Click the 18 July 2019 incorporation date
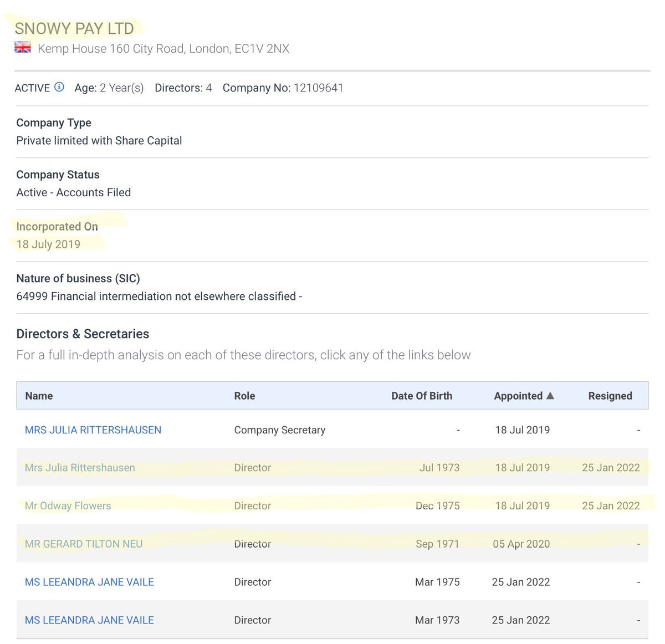Image resolution: width=665 pixels, height=644 pixels. (x=48, y=244)
